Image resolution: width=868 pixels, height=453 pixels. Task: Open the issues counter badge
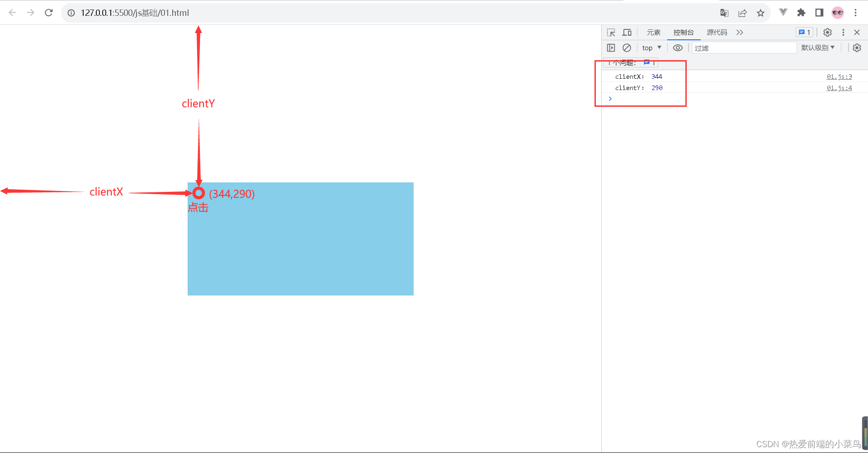click(804, 33)
